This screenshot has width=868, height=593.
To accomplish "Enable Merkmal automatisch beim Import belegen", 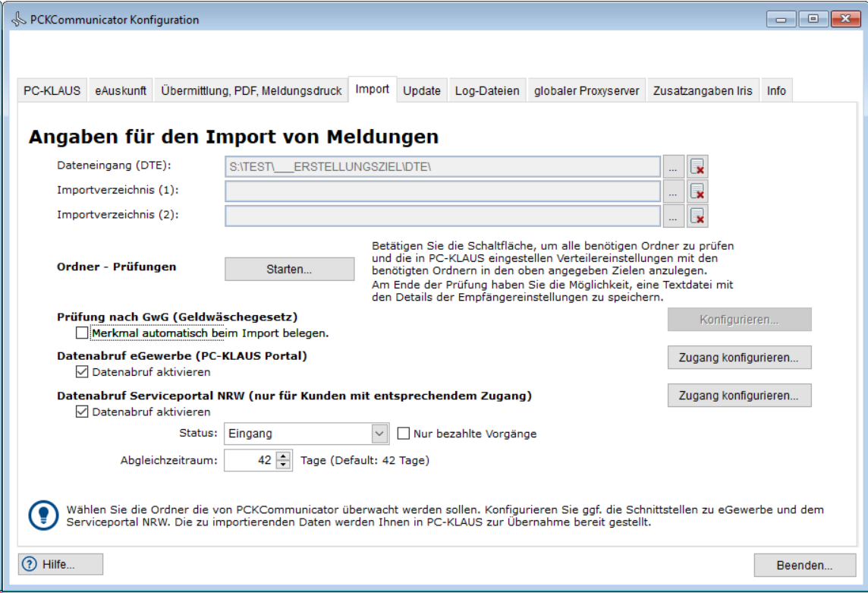I will (x=82, y=333).
